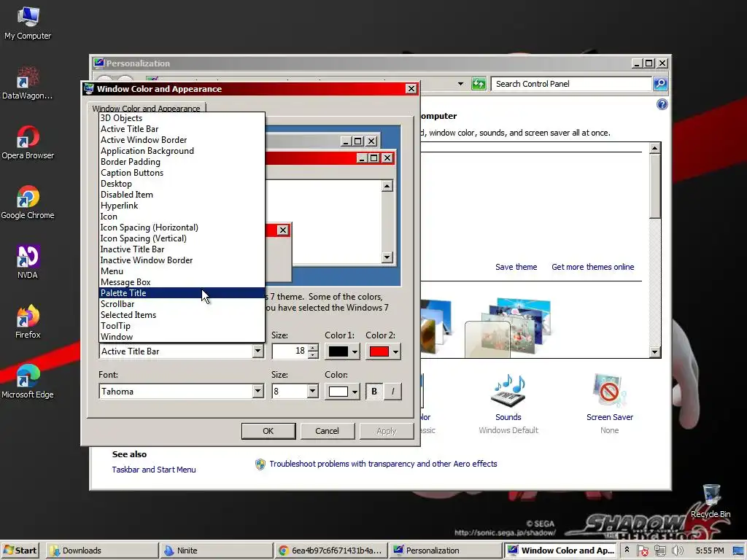Open the Font dropdown showing Tahoma
The height and width of the screenshot is (560, 747).
pos(258,392)
